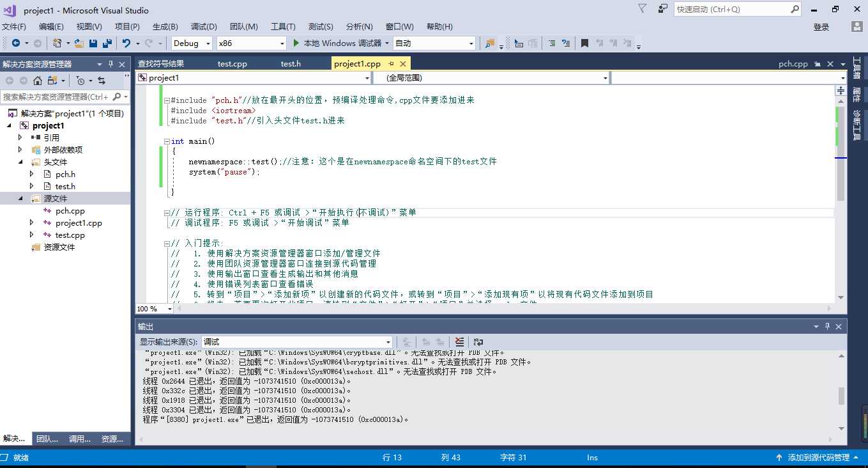
Task: Collapse the main() function code block
Action: (167, 141)
